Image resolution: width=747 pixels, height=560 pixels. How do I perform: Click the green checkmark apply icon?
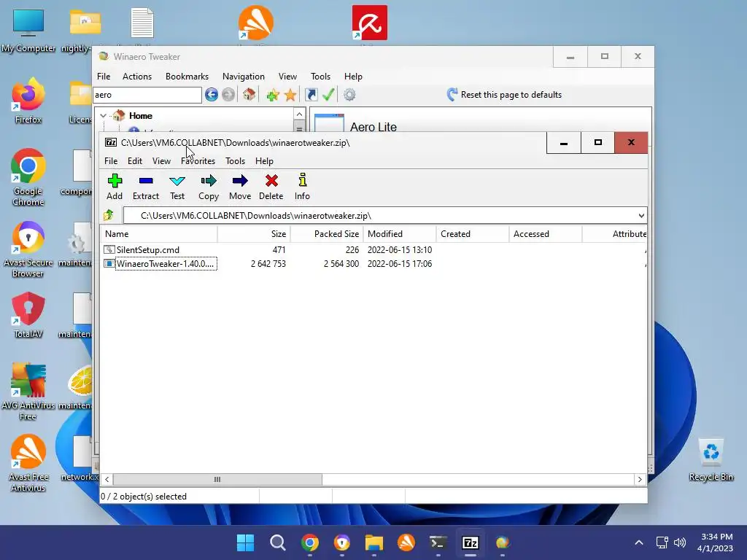tap(328, 95)
